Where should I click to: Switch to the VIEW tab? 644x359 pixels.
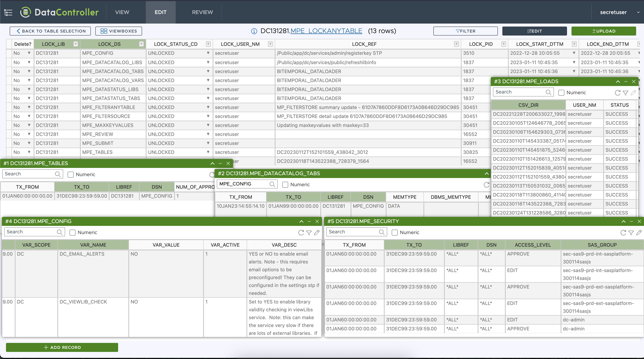(x=122, y=12)
